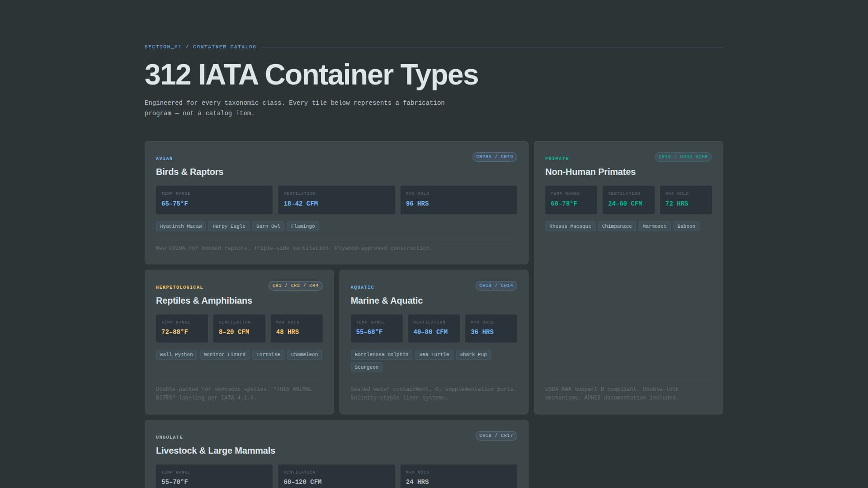Select the 8–20 CFM ventilation value
Image resolution: width=868 pixels, height=488 pixels.
(234, 332)
